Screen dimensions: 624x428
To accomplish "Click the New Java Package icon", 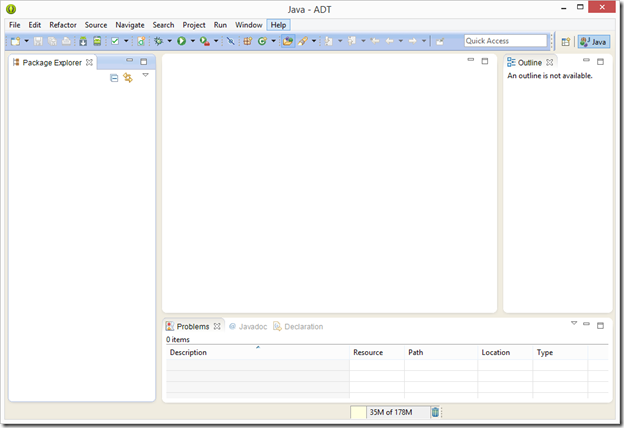I will (x=248, y=41).
